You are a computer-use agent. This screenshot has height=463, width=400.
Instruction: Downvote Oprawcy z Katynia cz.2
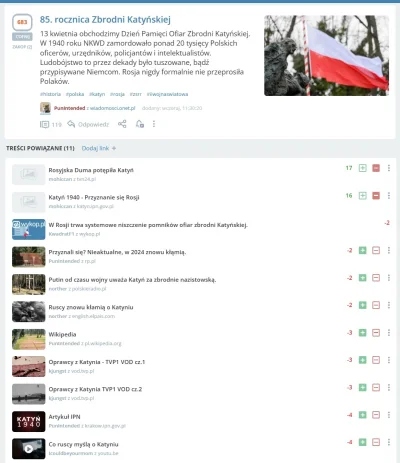click(x=376, y=387)
